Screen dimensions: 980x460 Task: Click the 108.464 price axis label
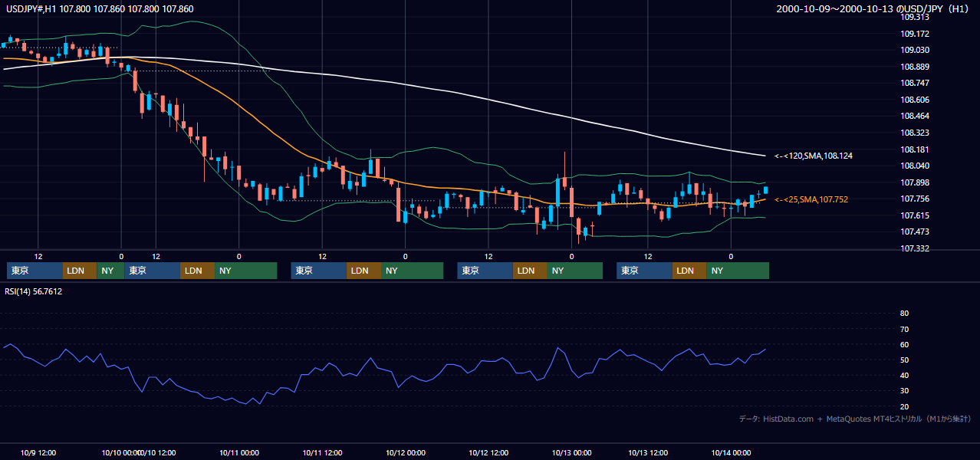click(915, 116)
